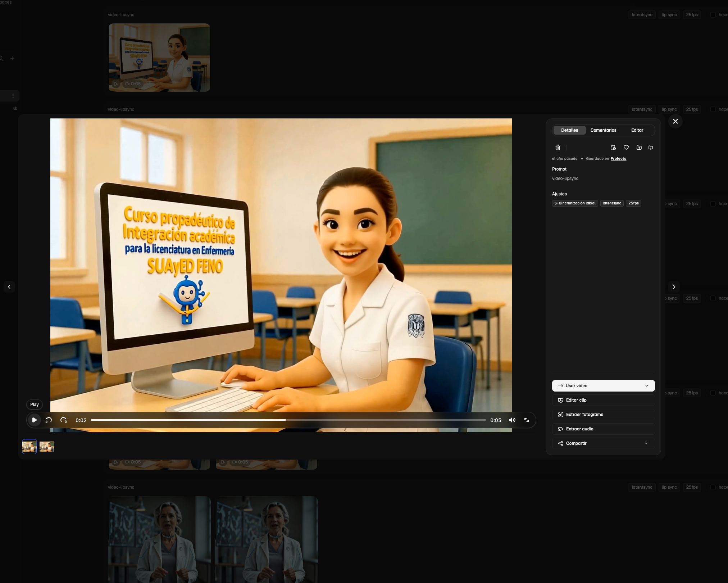The width and height of the screenshot is (728, 583).
Task: Switch to the Detalles tab
Action: (570, 130)
